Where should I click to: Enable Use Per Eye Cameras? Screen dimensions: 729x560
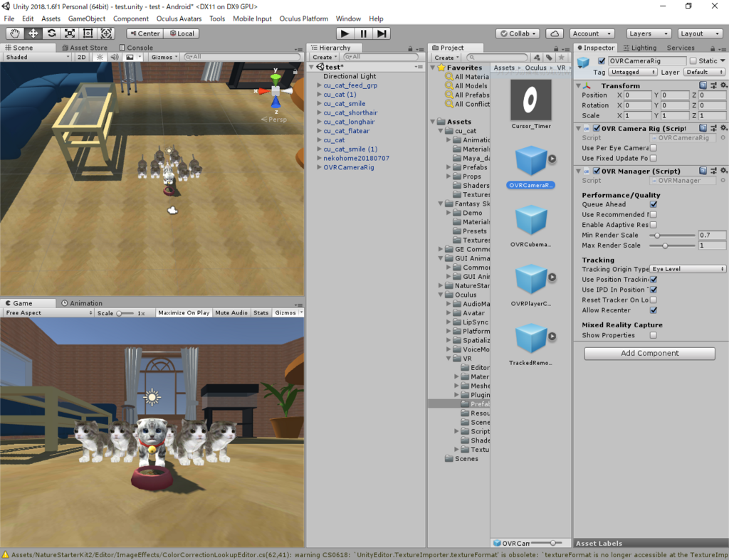coord(654,148)
